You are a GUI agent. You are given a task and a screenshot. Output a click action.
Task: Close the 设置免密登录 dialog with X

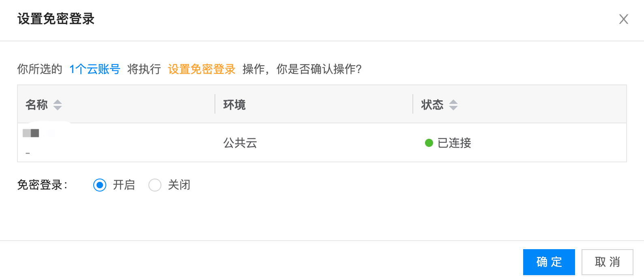[623, 19]
